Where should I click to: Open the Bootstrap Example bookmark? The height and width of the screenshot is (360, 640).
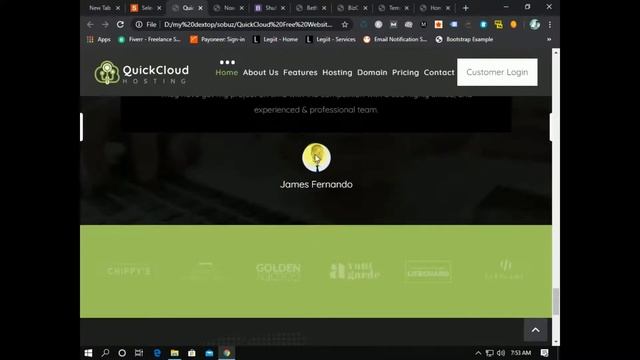(x=464, y=39)
